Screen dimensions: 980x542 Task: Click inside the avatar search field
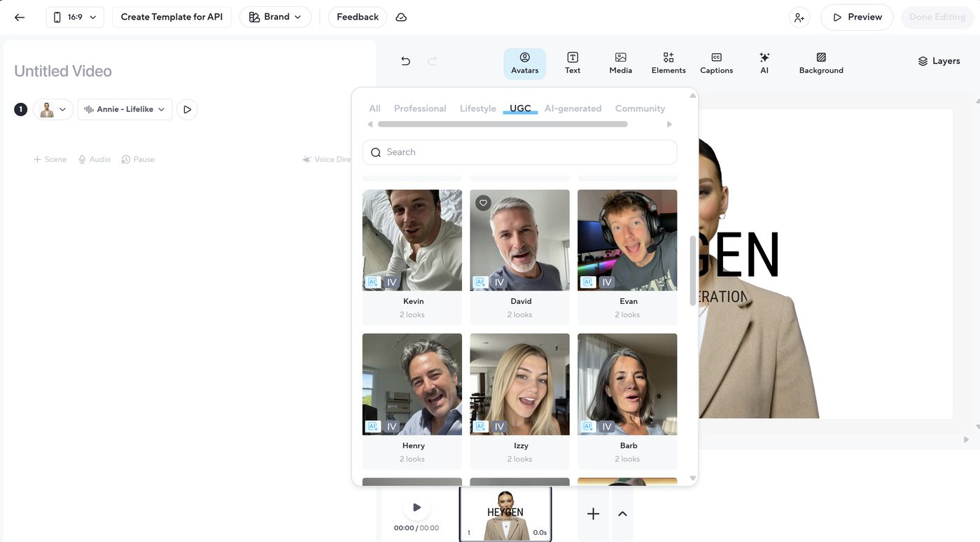point(519,152)
